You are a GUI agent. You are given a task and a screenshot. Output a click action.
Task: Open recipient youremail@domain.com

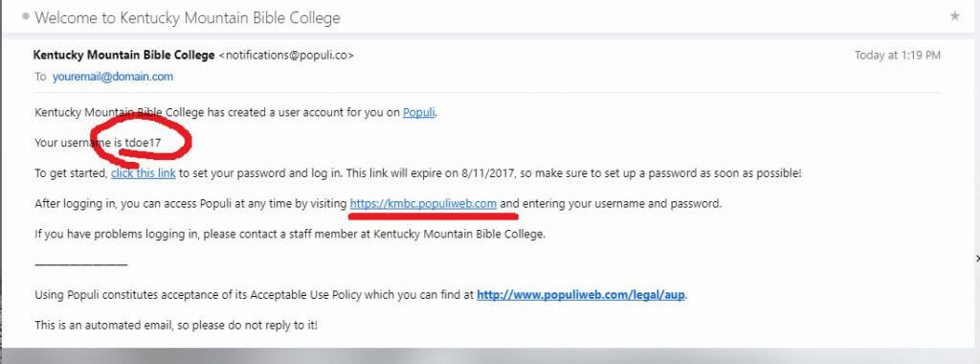click(x=113, y=77)
